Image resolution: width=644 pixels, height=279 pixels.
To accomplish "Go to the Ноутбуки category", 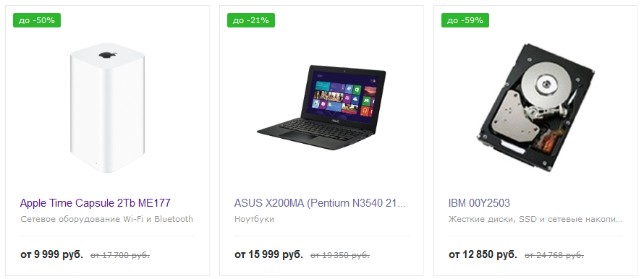I will click(x=254, y=219).
